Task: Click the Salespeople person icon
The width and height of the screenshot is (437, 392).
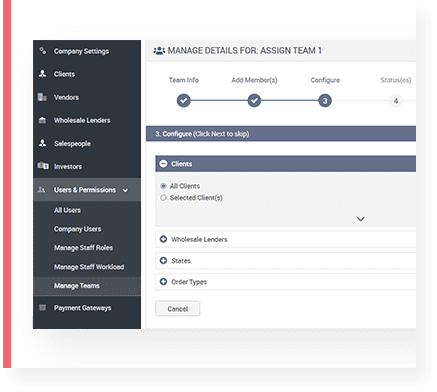Action: [x=42, y=143]
